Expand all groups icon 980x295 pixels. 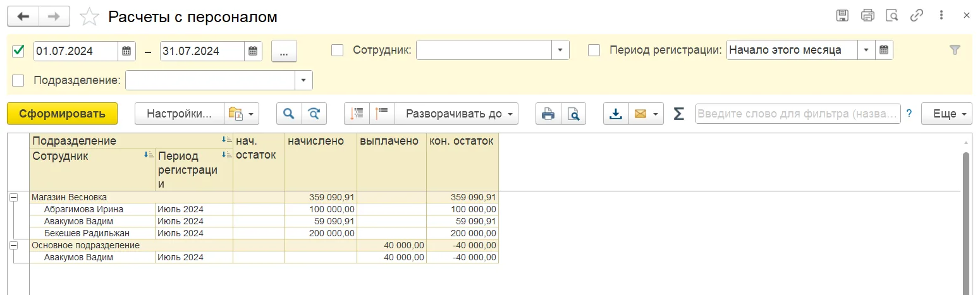[383, 114]
